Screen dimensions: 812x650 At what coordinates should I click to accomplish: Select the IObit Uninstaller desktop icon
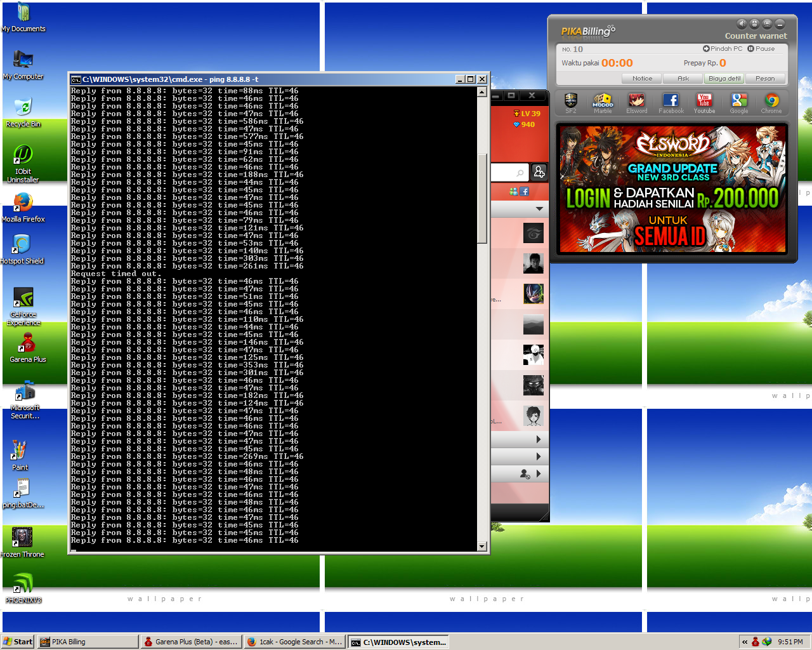[x=23, y=164]
